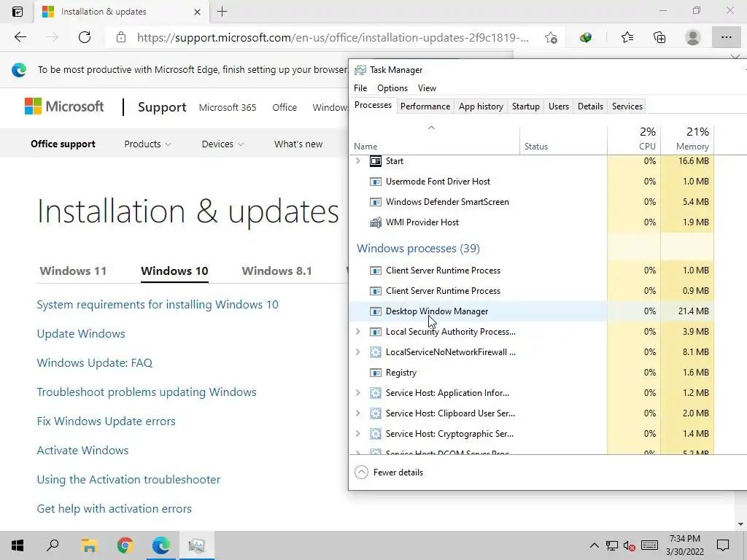Viewport: 747px width, 560px height.
Task: Close the Installation & updates tab
Action: 197,12
